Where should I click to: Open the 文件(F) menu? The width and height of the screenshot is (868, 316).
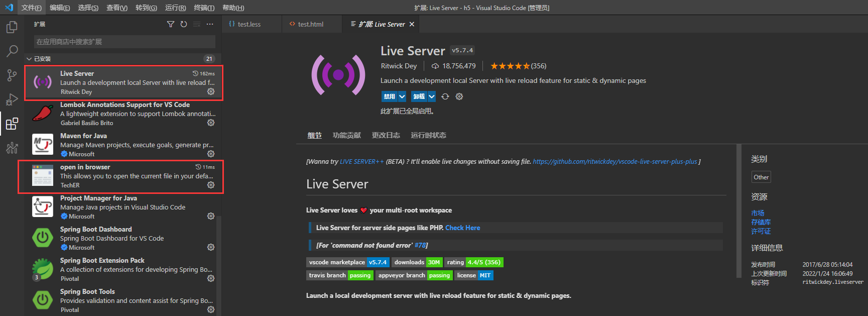point(32,8)
